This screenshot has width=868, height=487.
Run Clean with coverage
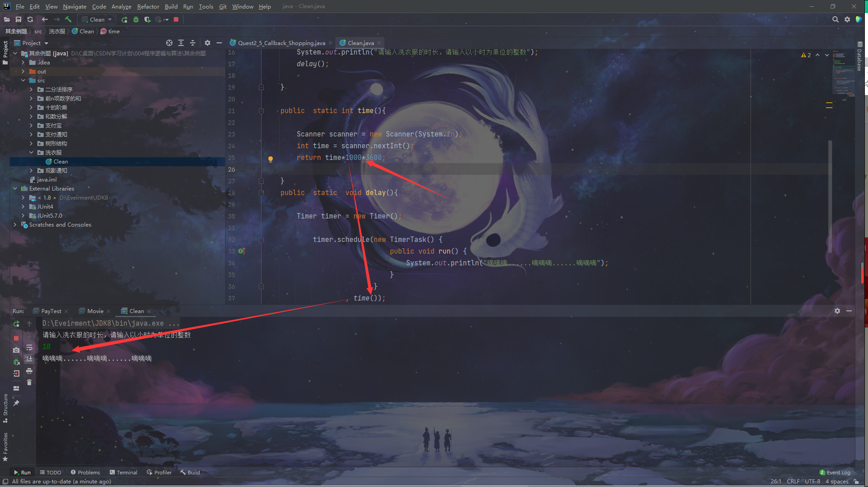coord(147,19)
